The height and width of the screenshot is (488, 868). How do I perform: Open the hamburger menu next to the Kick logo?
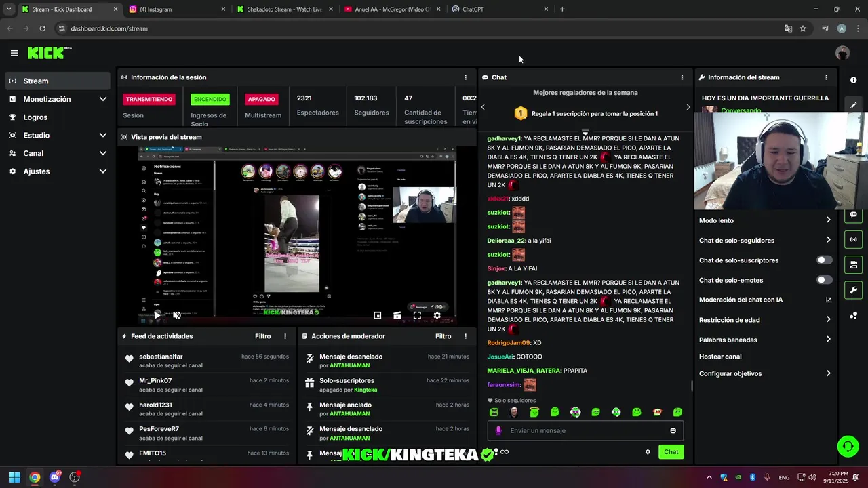point(14,53)
